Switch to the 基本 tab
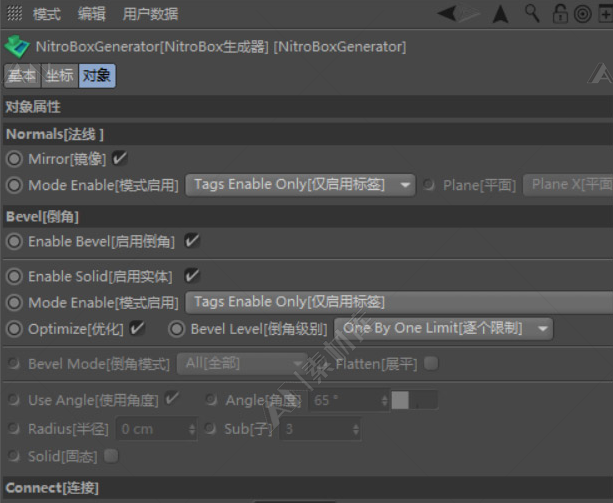 coord(22,75)
